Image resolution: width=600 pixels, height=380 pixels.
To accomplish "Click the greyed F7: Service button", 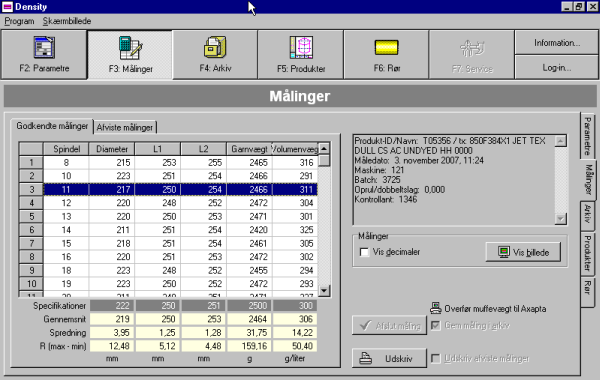I will click(472, 55).
